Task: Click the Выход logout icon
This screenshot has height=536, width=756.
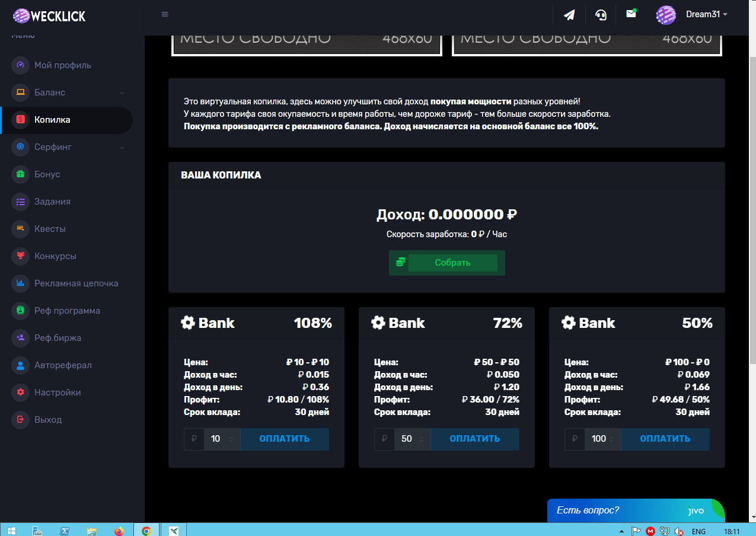Action: tap(20, 420)
